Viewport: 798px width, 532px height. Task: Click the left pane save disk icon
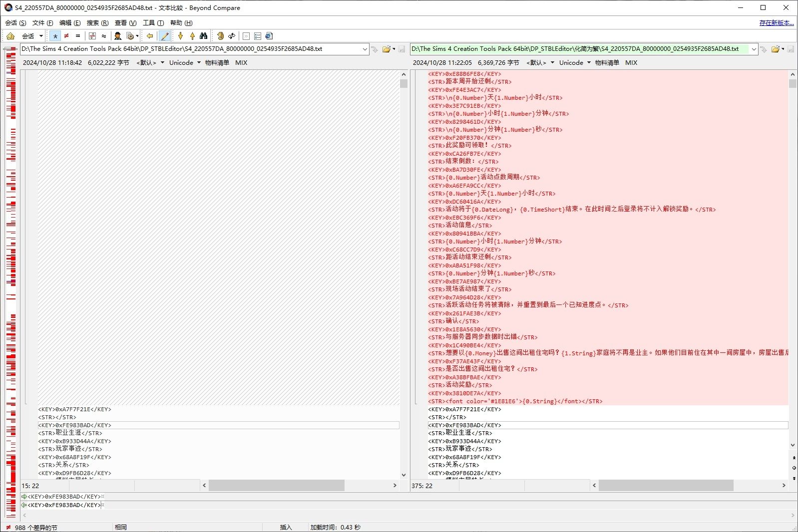click(402, 49)
